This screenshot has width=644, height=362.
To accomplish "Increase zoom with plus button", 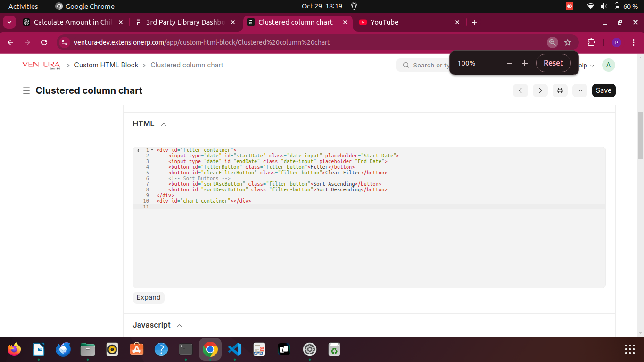I will point(525,63).
